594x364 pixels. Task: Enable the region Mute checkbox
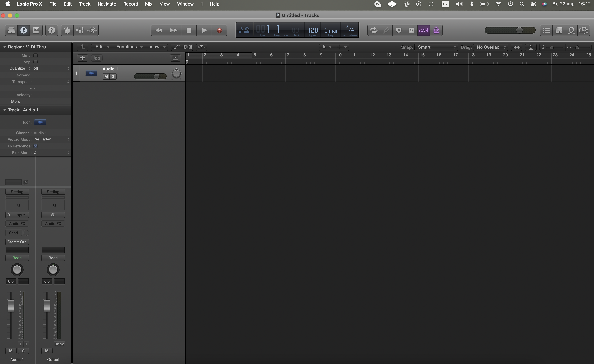click(36, 55)
